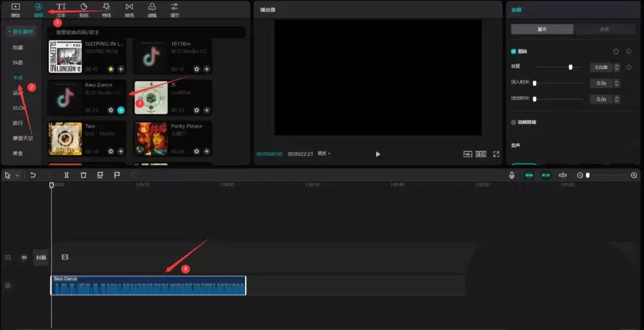Open the player aspect ratio dropdown
The width and height of the screenshot is (644, 330).
click(324, 154)
